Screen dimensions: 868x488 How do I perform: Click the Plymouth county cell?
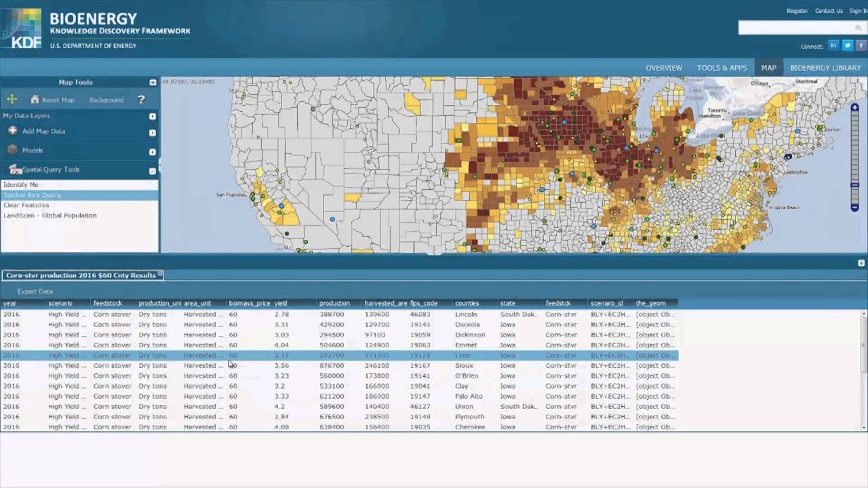pos(476,417)
